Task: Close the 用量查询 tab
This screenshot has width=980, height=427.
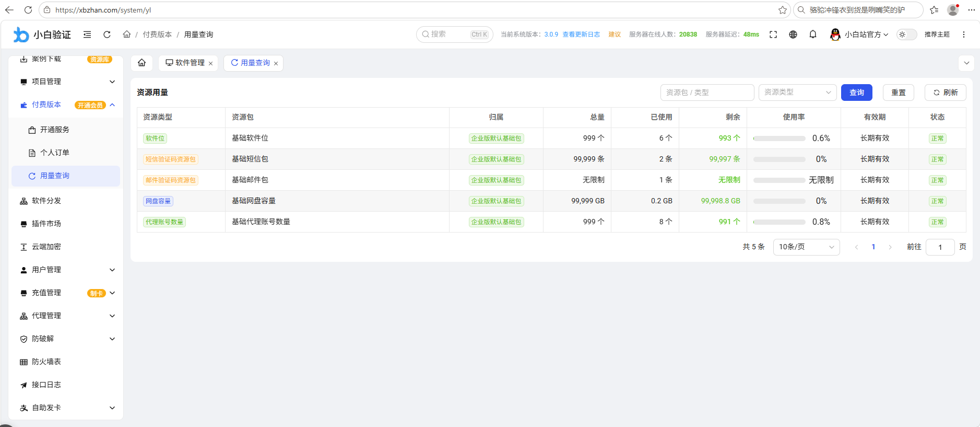Action: (276, 63)
